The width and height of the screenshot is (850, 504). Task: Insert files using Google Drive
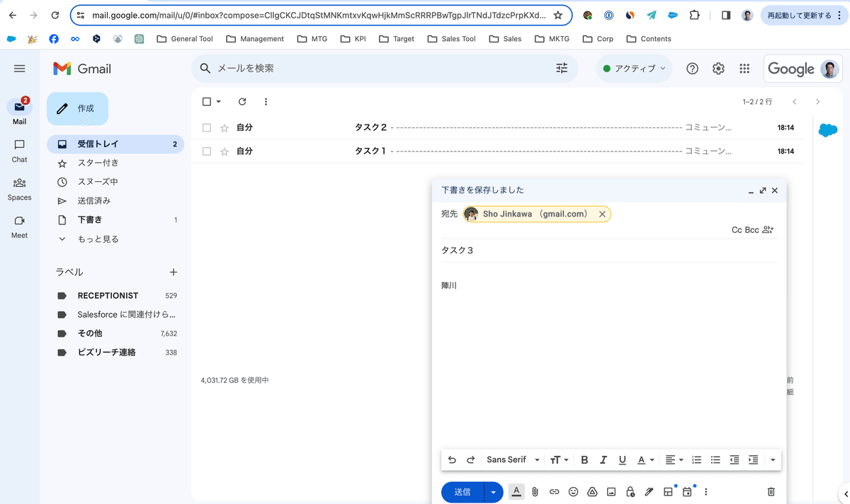click(592, 491)
